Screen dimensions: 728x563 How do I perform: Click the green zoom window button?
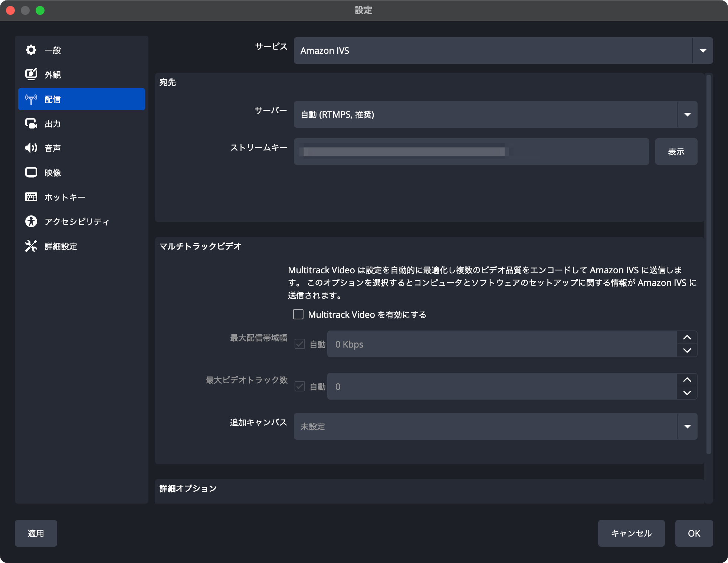pos(40,10)
